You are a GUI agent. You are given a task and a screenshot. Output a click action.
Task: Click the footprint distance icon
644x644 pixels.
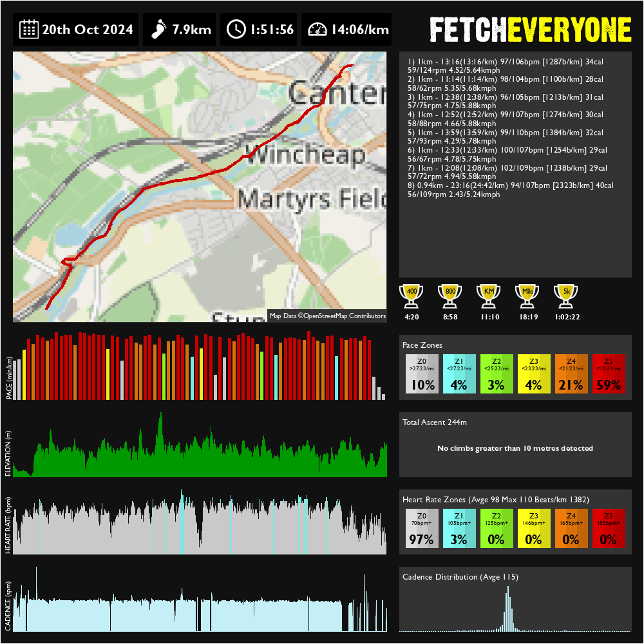pyautogui.click(x=158, y=29)
